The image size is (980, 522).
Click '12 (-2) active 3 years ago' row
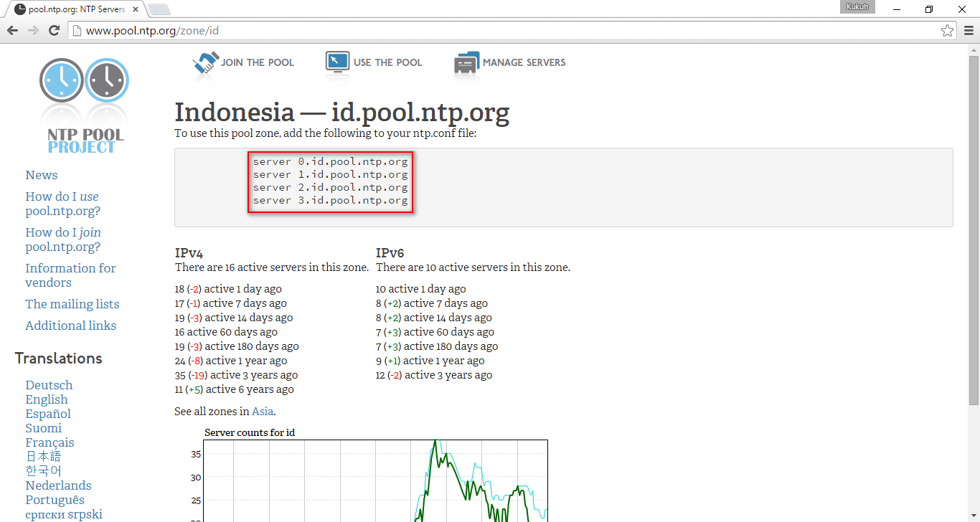pos(434,375)
